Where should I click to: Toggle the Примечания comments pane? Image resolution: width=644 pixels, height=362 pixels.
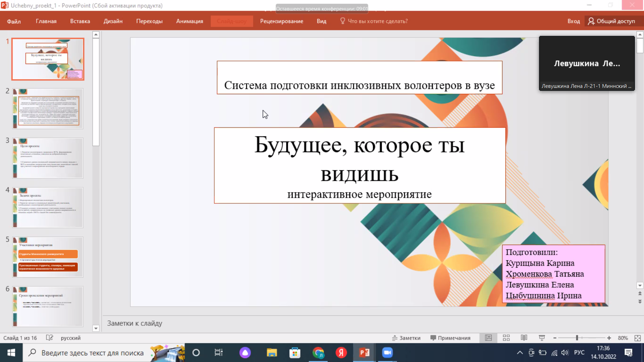(450, 338)
